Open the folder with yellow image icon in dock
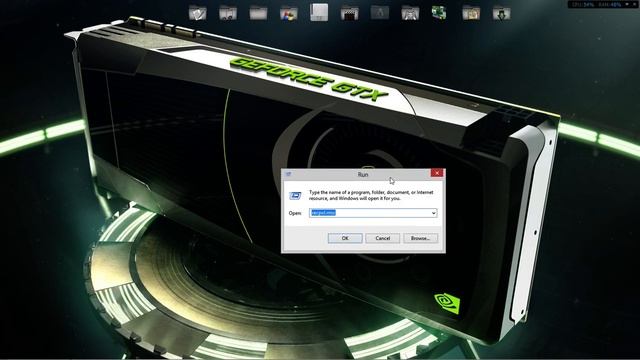640x360 pixels. click(471, 13)
